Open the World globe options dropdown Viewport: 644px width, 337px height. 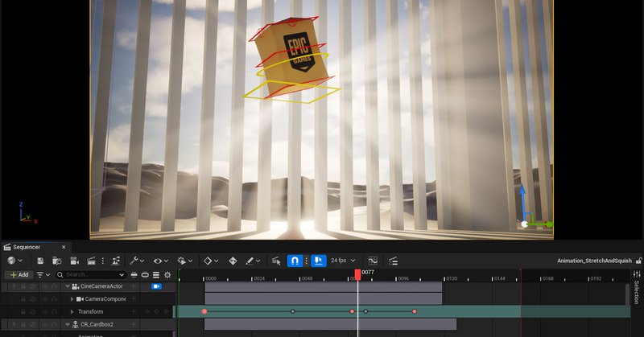click(14, 261)
